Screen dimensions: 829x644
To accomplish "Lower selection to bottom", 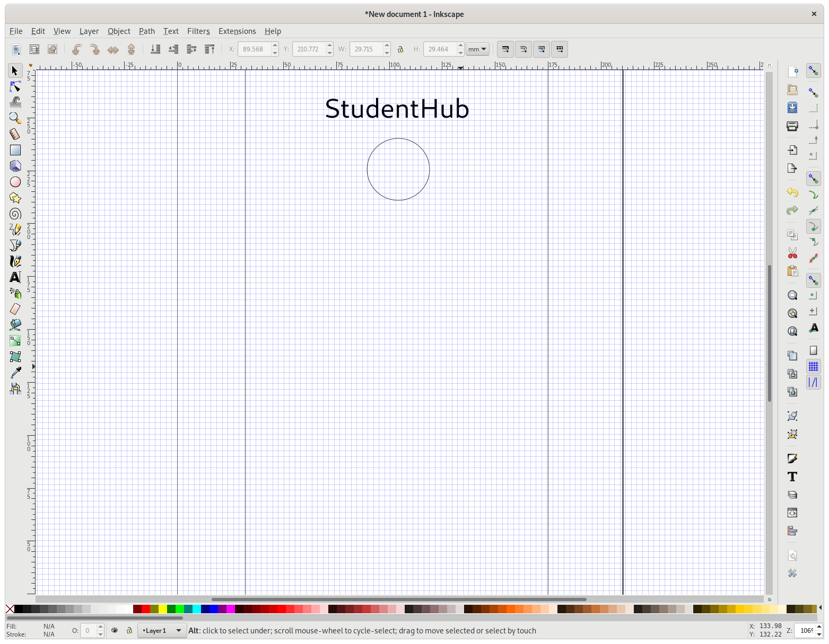I will pyautogui.click(x=155, y=49).
